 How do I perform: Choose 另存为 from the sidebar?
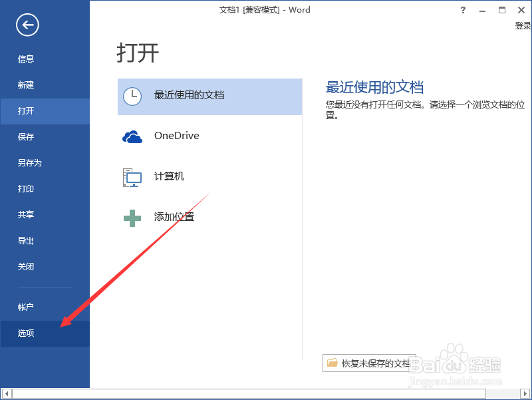click(45, 163)
